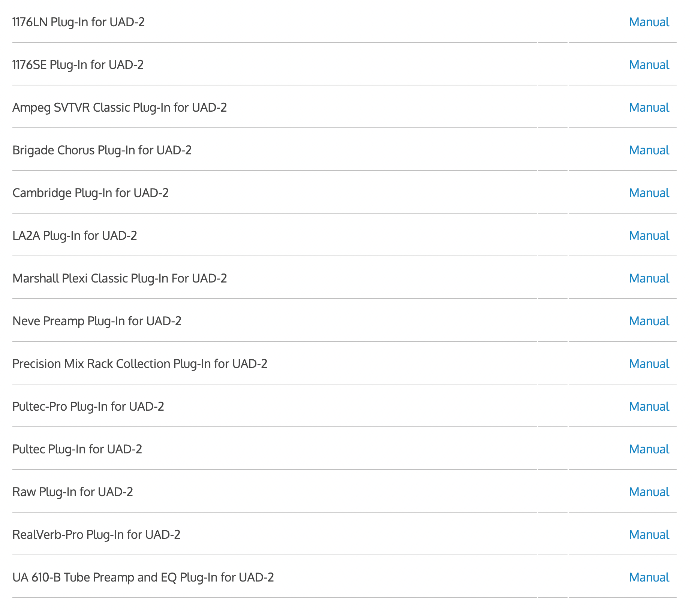Click the UA 610-B Tube Preamp title
692x616 pixels.
[x=143, y=577]
